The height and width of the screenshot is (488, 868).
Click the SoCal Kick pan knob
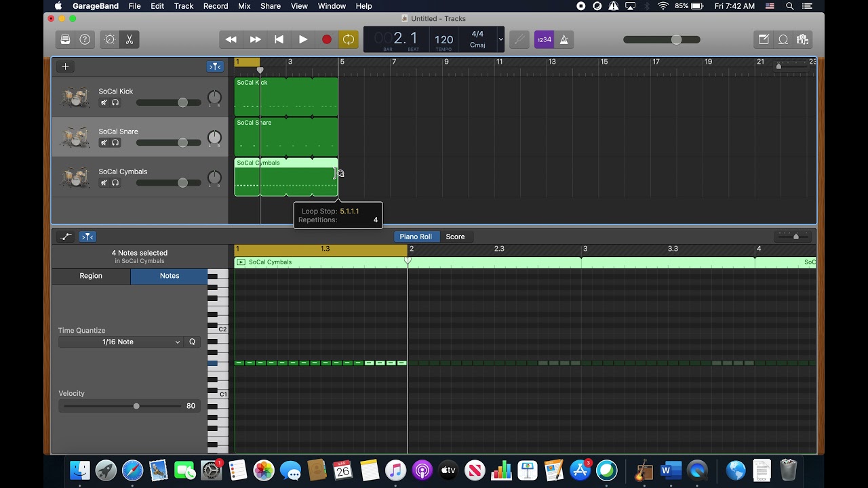[214, 98]
